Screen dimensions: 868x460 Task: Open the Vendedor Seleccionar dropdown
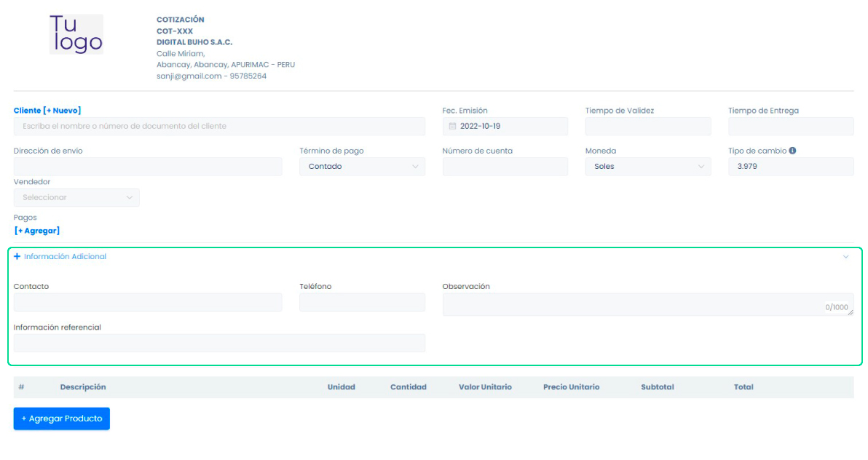76,197
